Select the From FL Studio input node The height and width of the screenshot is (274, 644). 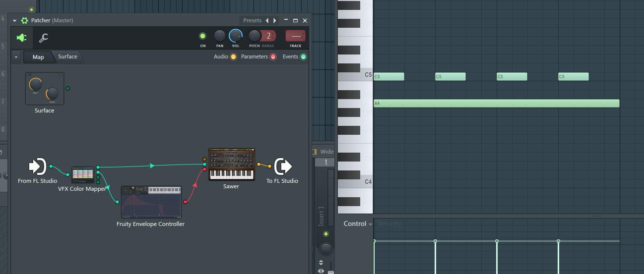coord(37,166)
